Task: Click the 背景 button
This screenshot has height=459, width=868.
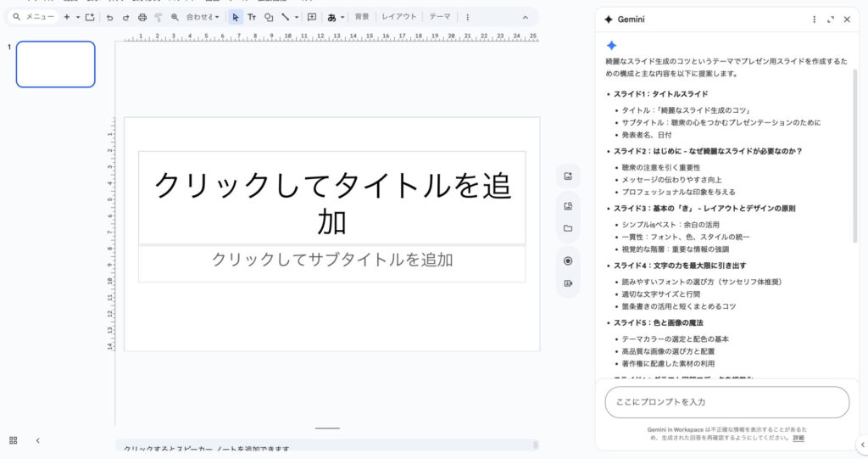Action: (362, 17)
